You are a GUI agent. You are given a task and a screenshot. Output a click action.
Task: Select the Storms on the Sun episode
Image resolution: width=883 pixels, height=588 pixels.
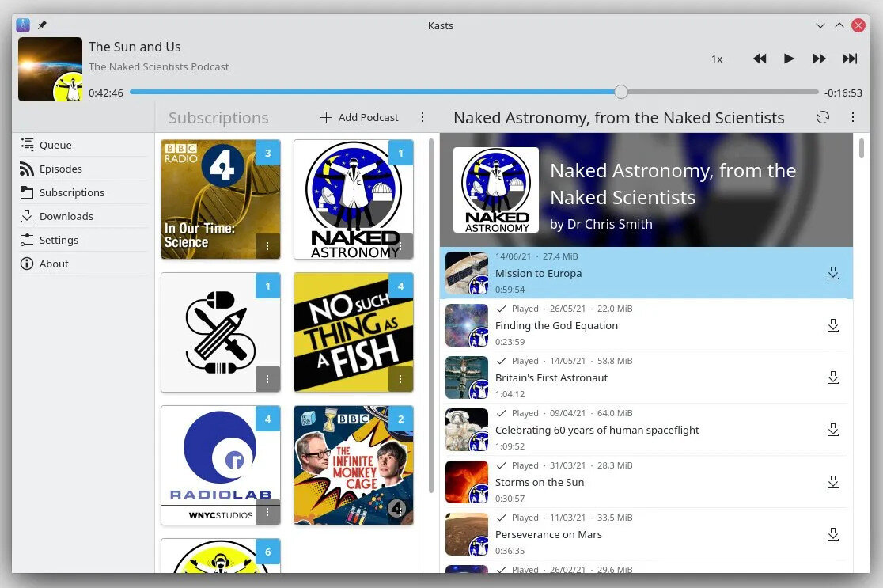[x=646, y=482]
